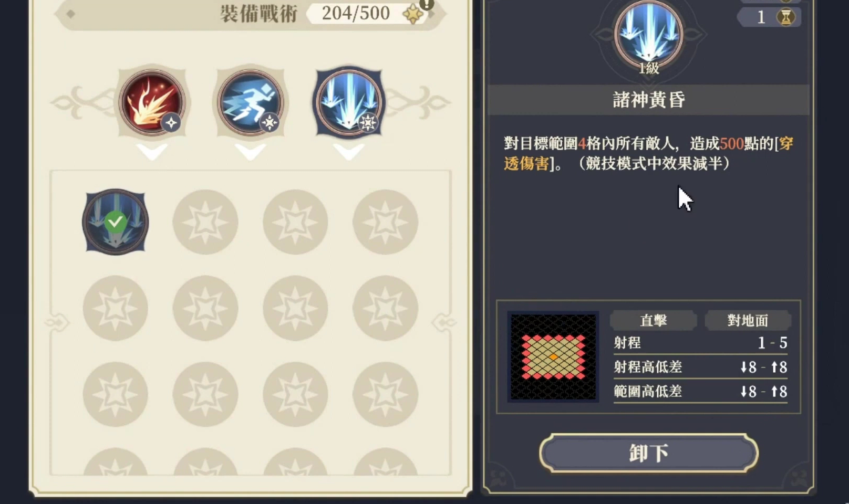Viewport: 849px width, 504px height.
Task: Expand chevron below the running-figure tactic
Action: pyautogui.click(x=250, y=152)
